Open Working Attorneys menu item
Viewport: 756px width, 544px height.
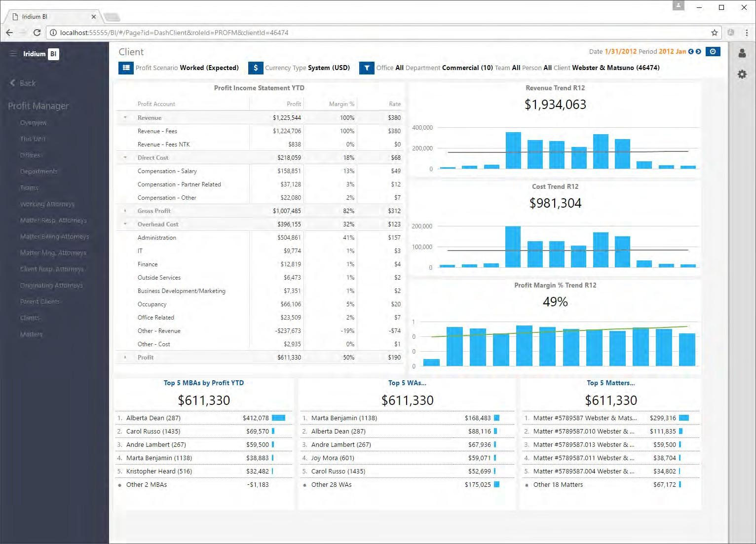[47, 204]
